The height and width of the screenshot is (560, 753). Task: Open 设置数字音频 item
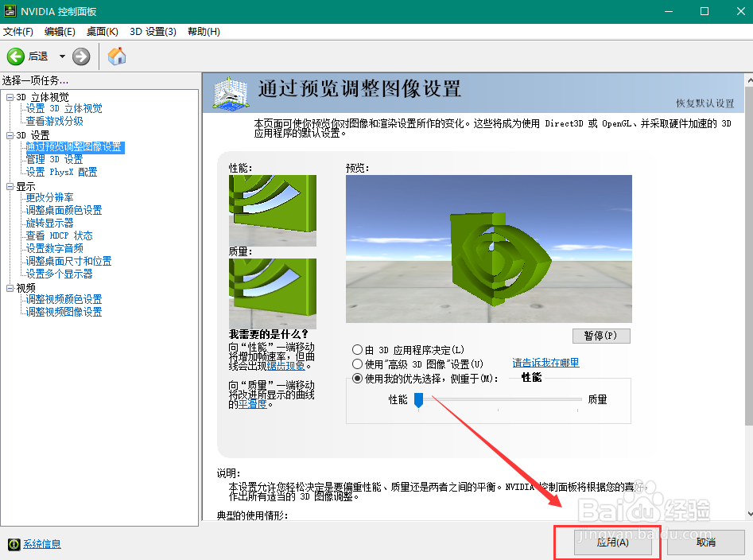[54, 248]
